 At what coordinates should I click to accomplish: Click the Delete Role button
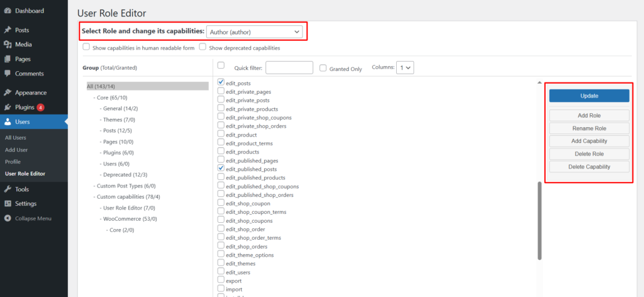pos(589,154)
